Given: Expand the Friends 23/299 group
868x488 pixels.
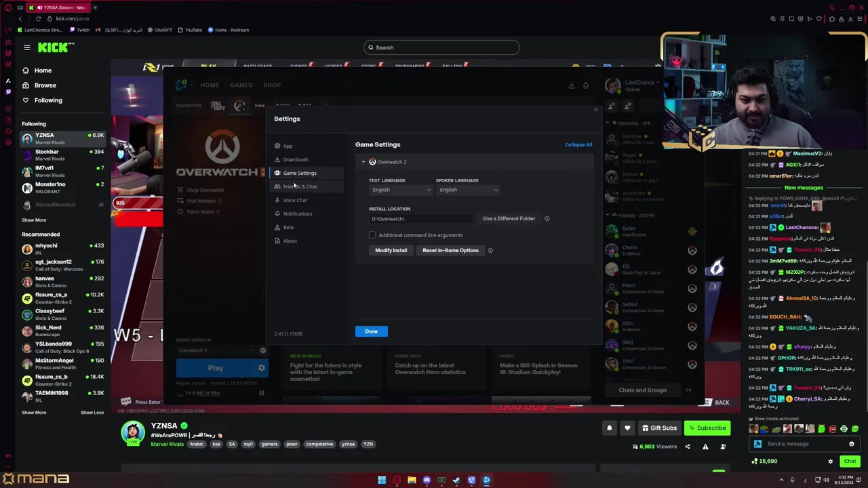Looking at the screenshot, I should tap(630, 216).
